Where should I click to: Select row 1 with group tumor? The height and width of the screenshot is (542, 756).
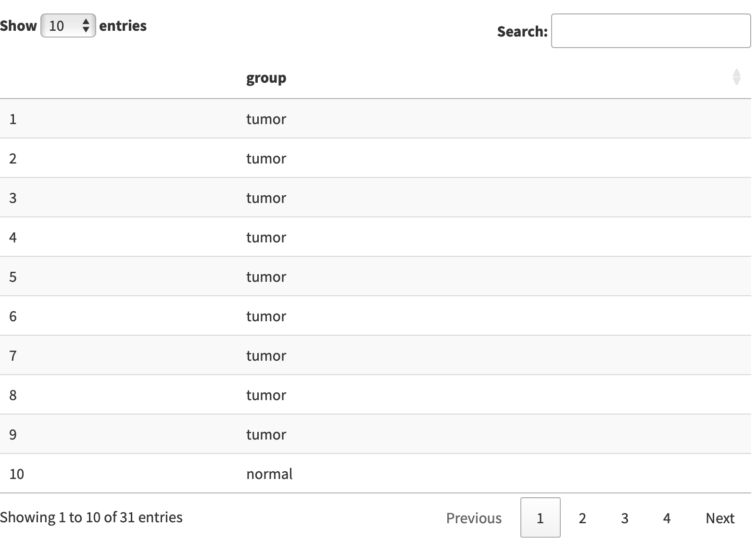375,119
